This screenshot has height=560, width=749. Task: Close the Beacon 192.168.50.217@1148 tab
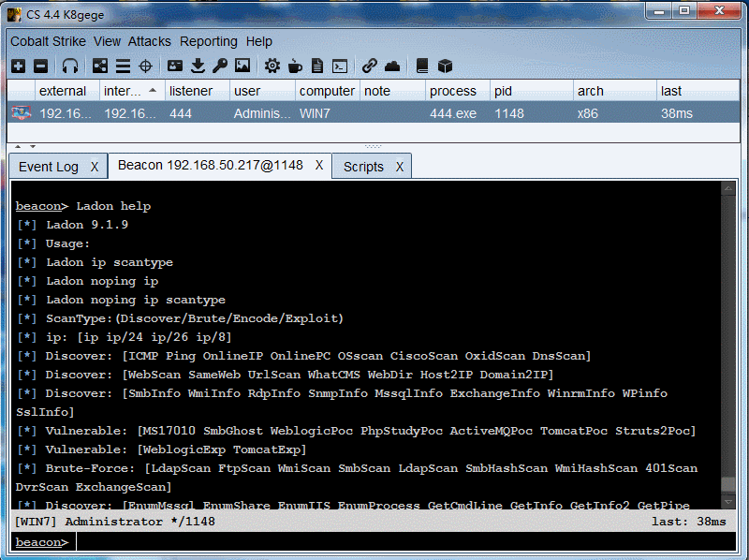coord(319,165)
